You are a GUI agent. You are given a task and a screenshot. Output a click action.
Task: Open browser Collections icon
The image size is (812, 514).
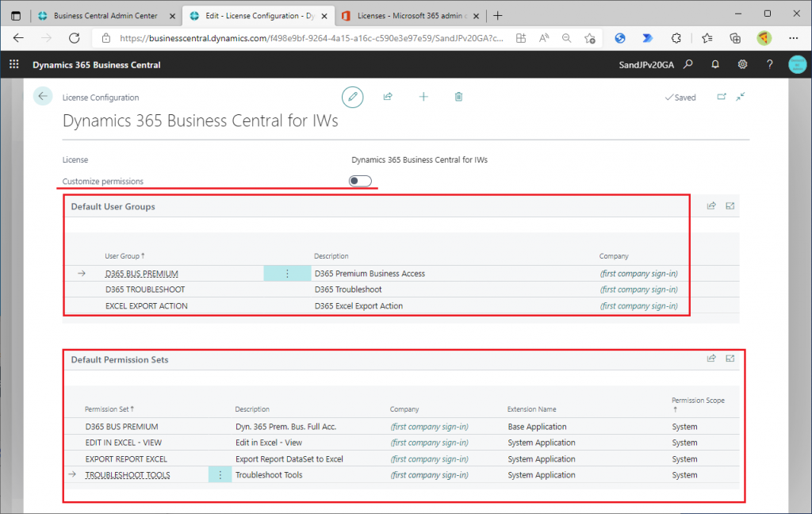[735, 38]
